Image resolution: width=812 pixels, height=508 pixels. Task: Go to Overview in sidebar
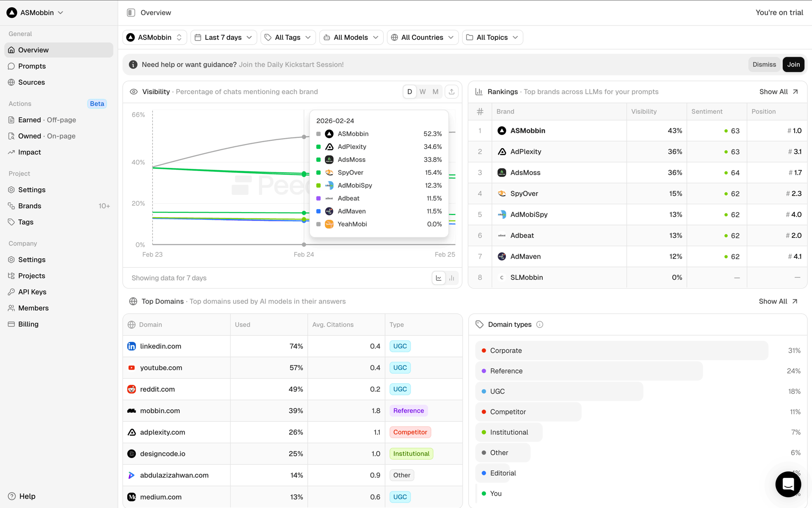(59, 50)
